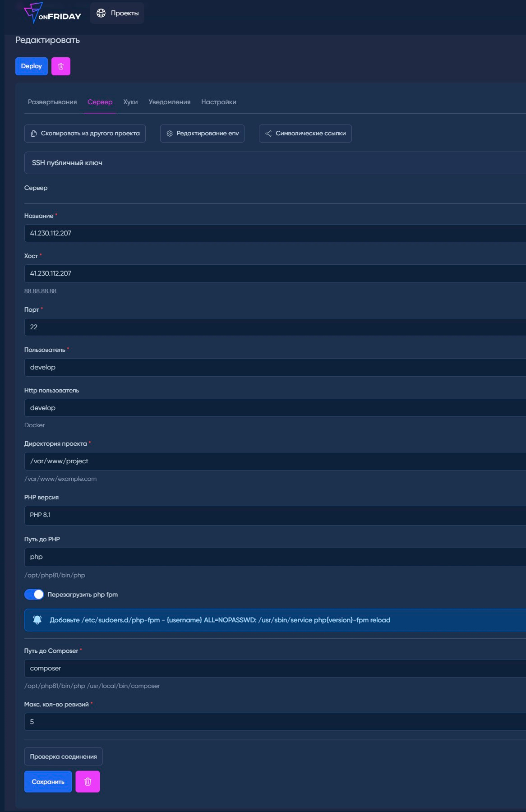
Task: Save the server settings with Сохранить
Action: click(x=48, y=782)
